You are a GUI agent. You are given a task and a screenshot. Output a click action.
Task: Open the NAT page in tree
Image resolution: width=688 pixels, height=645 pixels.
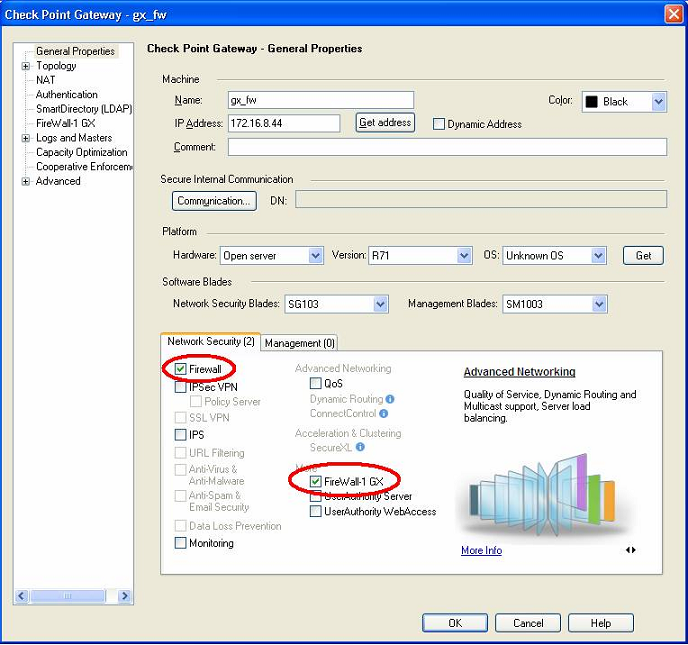coord(46,80)
